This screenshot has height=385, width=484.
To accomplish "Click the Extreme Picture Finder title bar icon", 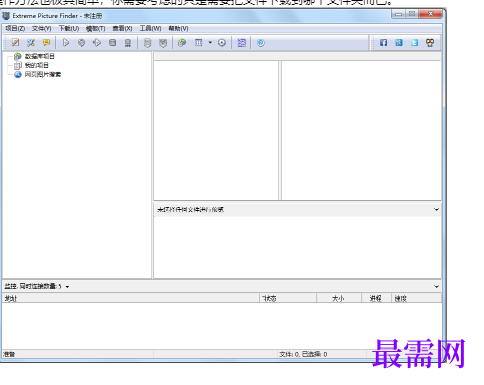I will tap(6, 15).
